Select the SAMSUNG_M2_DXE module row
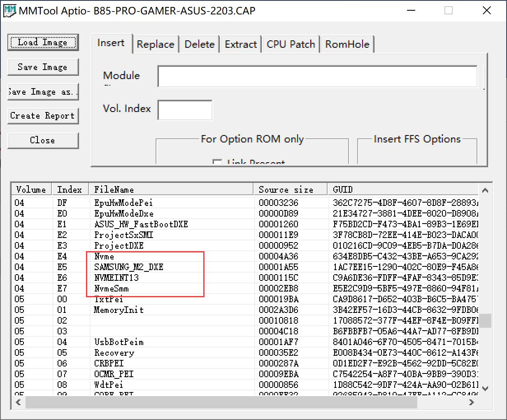Image resolution: width=507 pixels, height=420 pixels. pyautogui.click(x=129, y=267)
